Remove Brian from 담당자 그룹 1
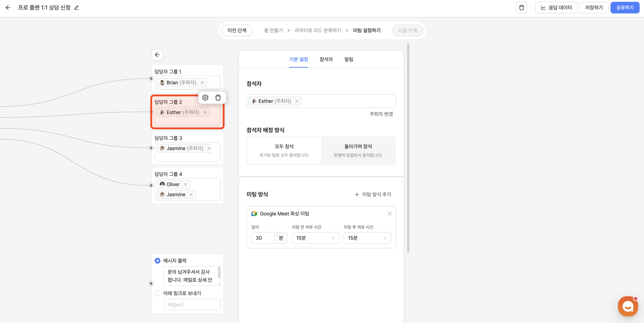The width and height of the screenshot is (644, 323). coord(202,82)
